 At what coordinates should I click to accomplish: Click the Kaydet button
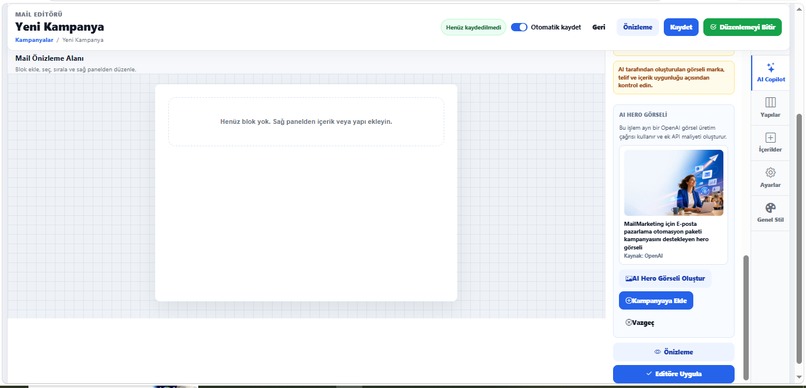(681, 27)
